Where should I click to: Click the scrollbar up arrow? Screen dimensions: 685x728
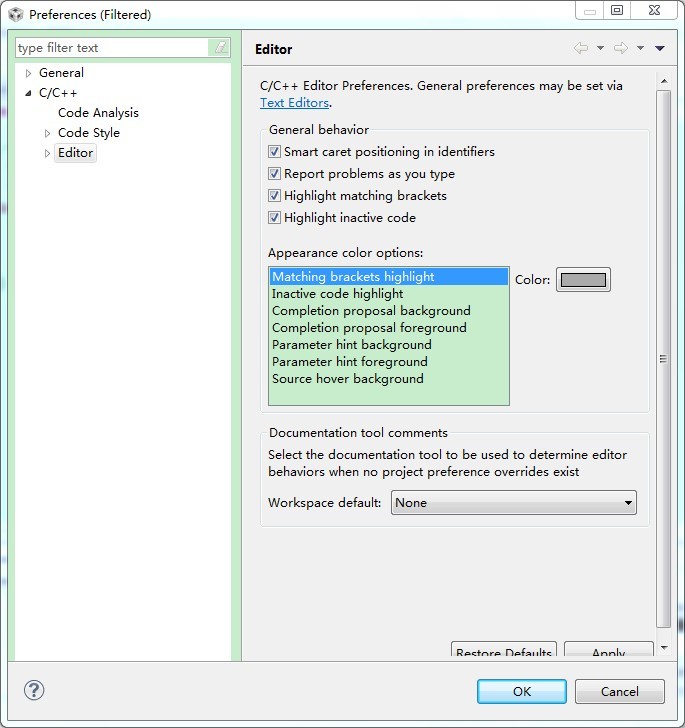[x=664, y=81]
